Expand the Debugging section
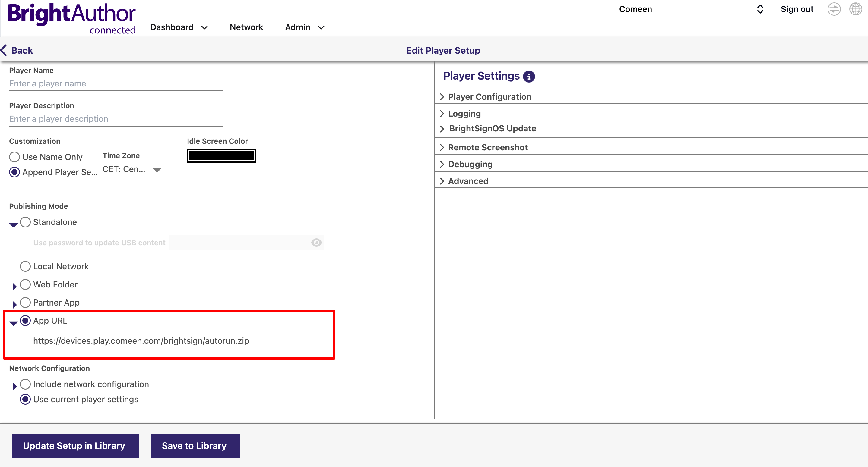This screenshot has height=467, width=868. (651, 164)
